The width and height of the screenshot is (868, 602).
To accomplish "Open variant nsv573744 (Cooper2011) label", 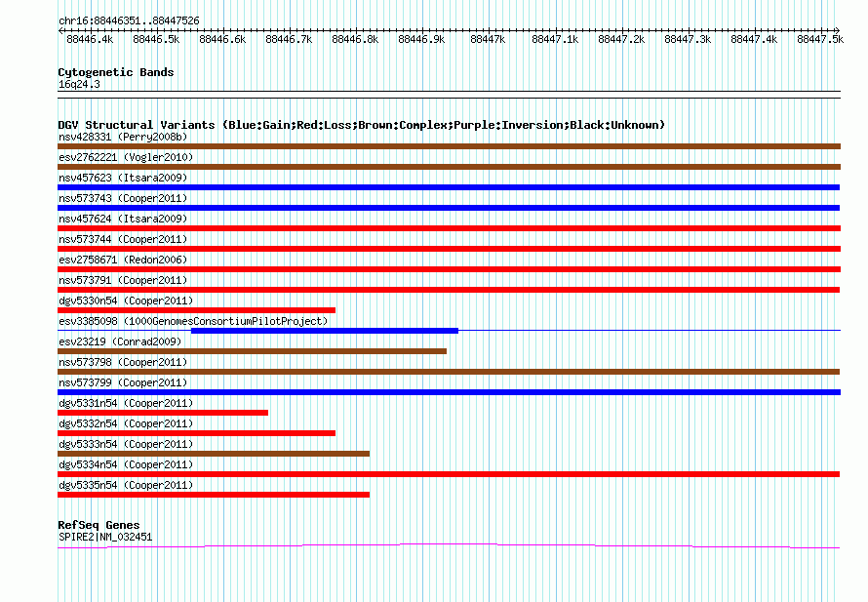I will click(x=123, y=239).
